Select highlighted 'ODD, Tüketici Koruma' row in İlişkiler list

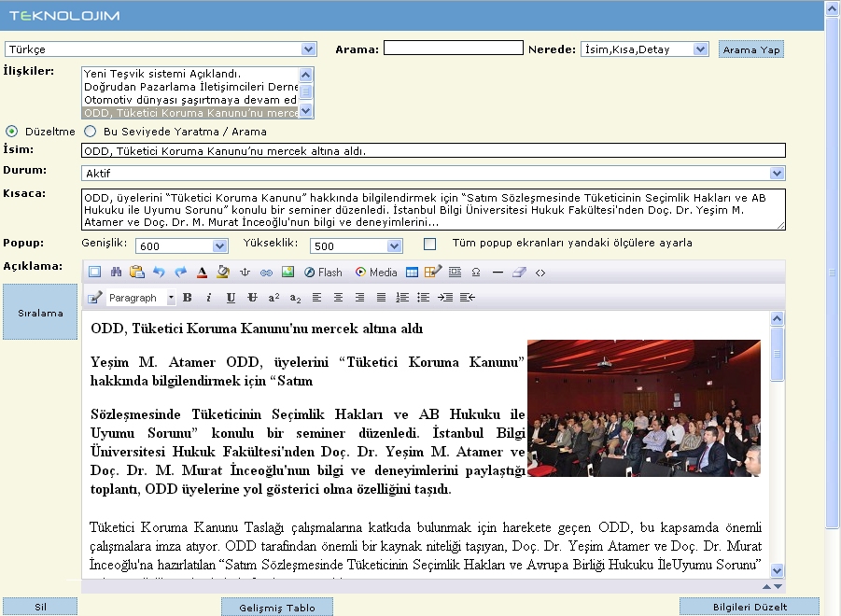point(190,113)
